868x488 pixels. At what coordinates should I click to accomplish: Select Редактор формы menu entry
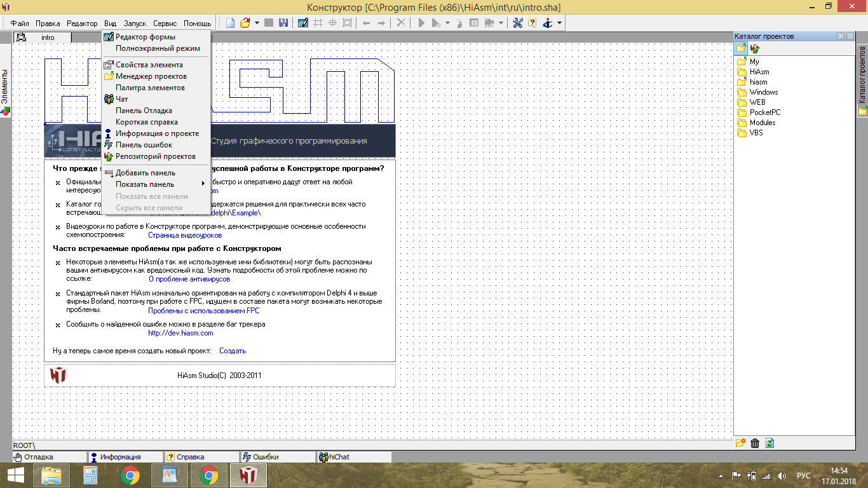coord(156,37)
